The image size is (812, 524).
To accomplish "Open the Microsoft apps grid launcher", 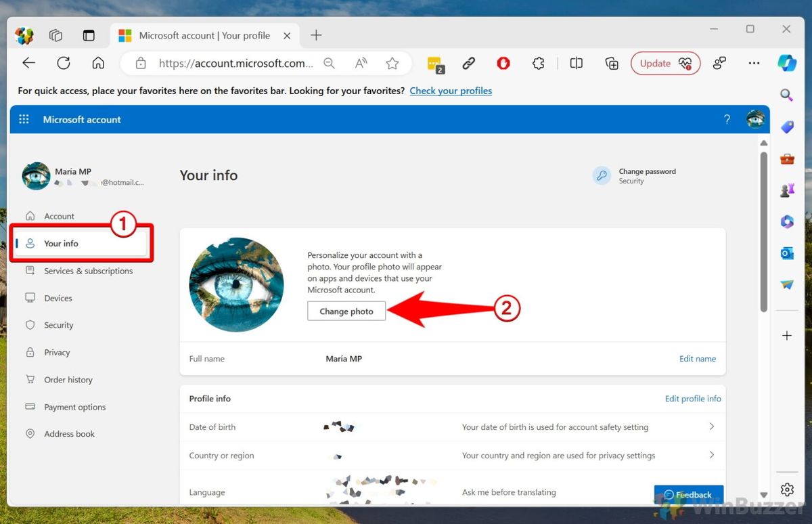I will point(24,119).
